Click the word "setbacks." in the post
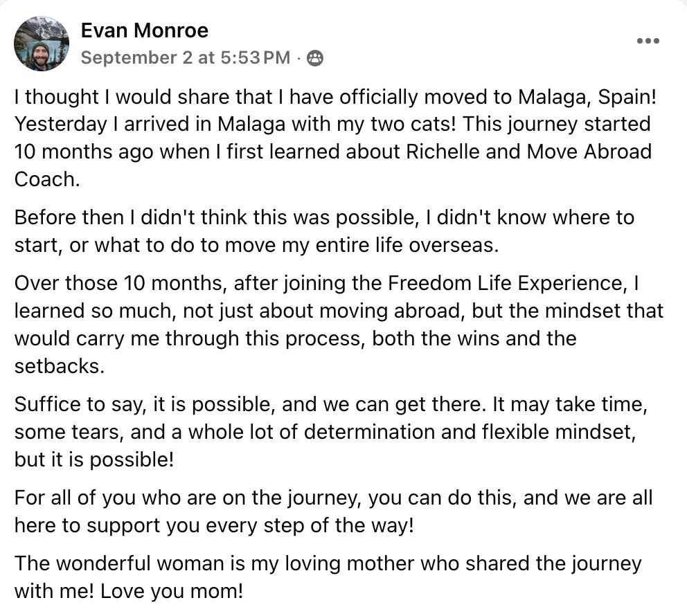The image size is (687, 616). coord(60,365)
